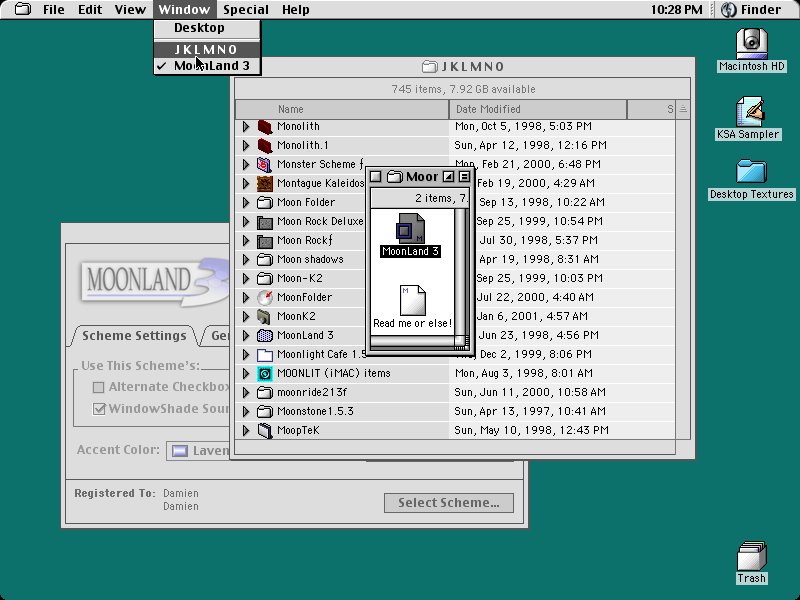The image size is (800, 600).
Task: Expand the Monster Scheme f triangle
Action: point(246,164)
